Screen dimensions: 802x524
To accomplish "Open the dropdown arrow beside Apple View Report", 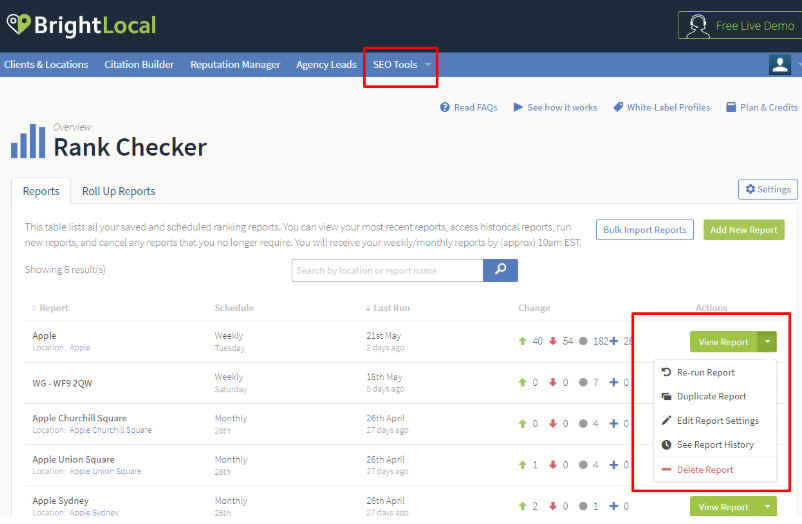I will click(x=767, y=341).
